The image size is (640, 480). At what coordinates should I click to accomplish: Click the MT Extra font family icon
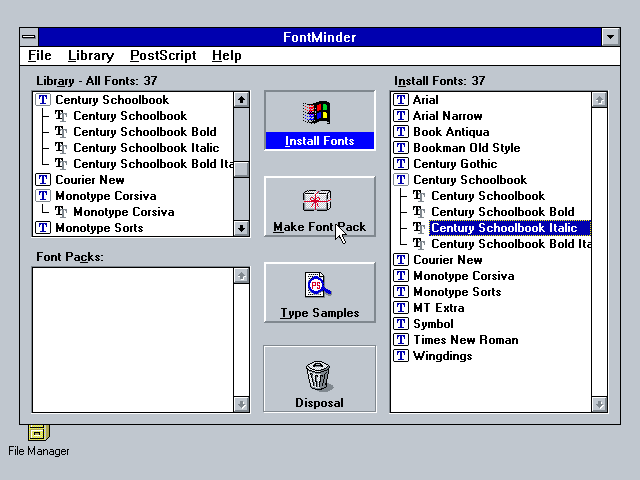tap(401, 308)
